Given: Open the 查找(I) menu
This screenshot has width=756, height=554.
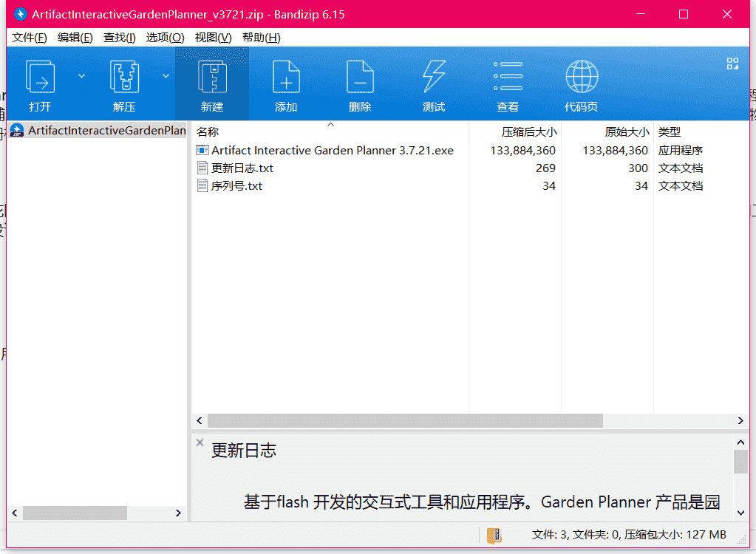Looking at the screenshot, I should point(119,38).
